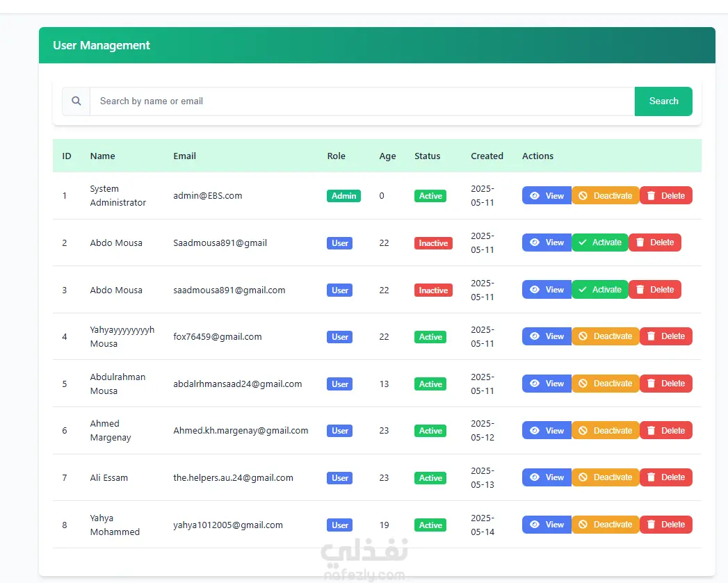Click the Created column header

coord(487,156)
